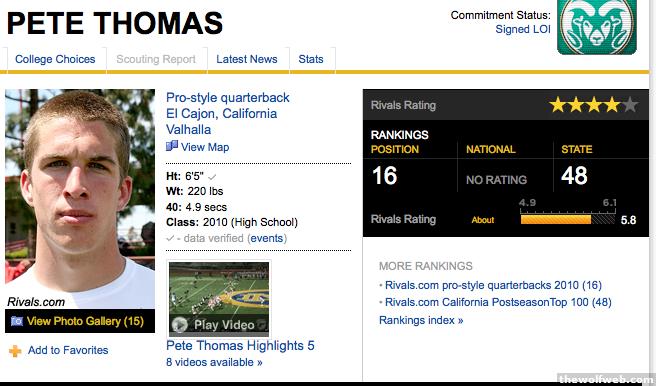Click the View Map flag icon
656x386 pixels.
pyautogui.click(x=172, y=146)
